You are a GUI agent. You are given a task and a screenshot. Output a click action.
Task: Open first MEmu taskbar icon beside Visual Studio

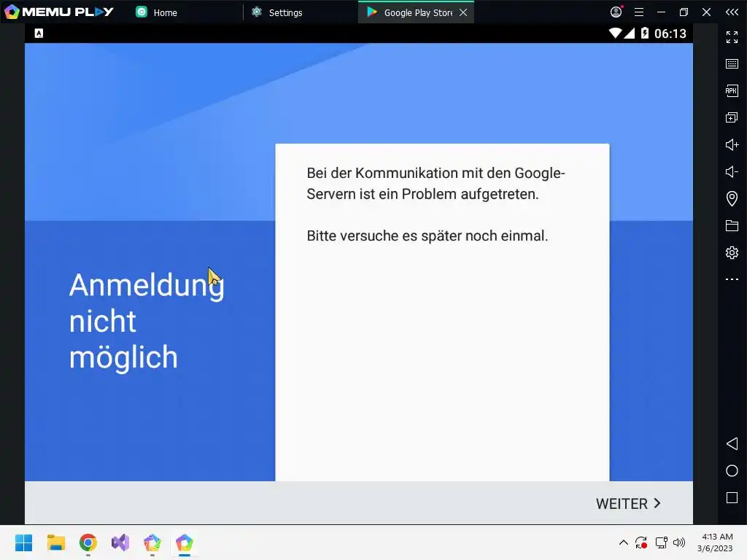(152, 542)
